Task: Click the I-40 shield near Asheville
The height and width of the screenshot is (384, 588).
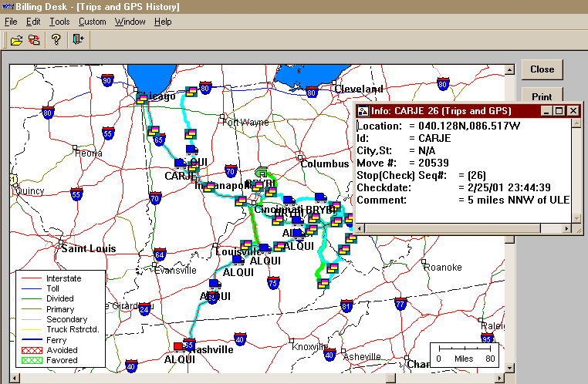Action: tap(329, 354)
